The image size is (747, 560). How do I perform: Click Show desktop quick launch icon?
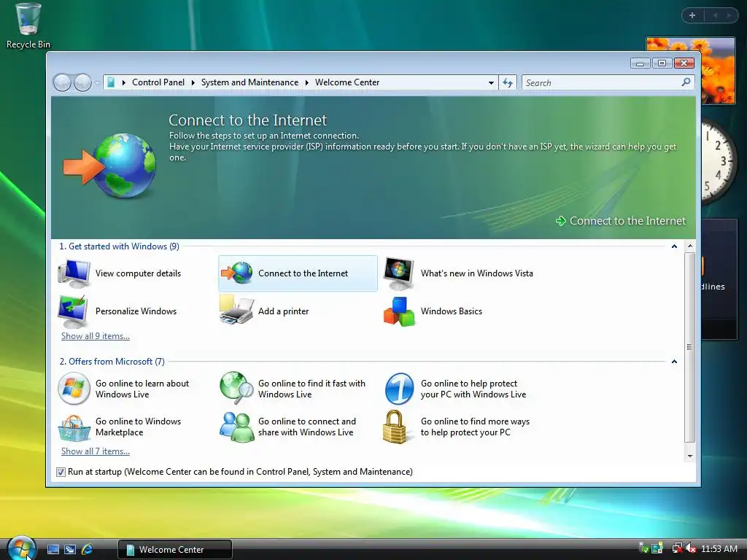(53, 549)
